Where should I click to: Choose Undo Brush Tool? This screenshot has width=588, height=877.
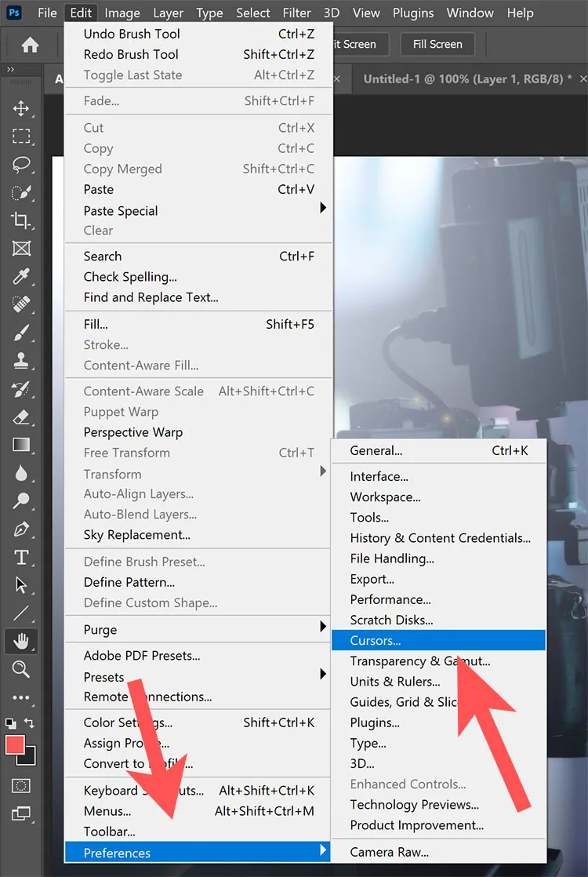[x=198, y=34]
